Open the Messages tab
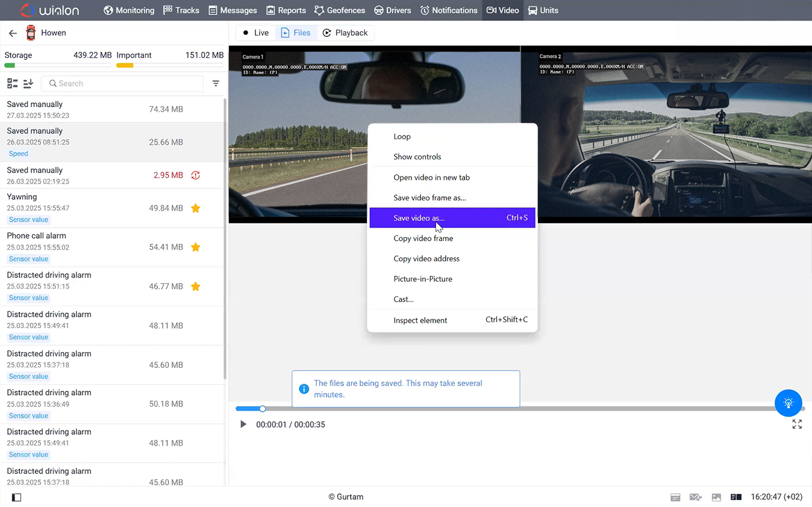 233,10
